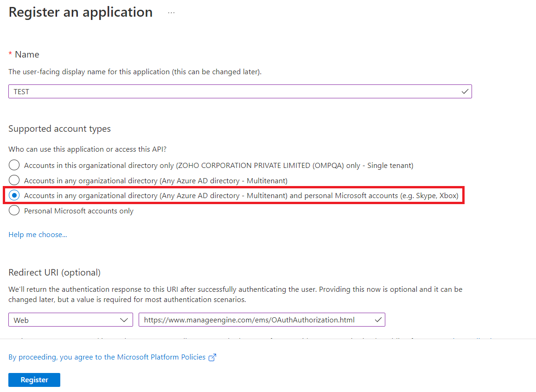
Task: Click the Redirect URI (optional) heading
Action: click(x=54, y=272)
